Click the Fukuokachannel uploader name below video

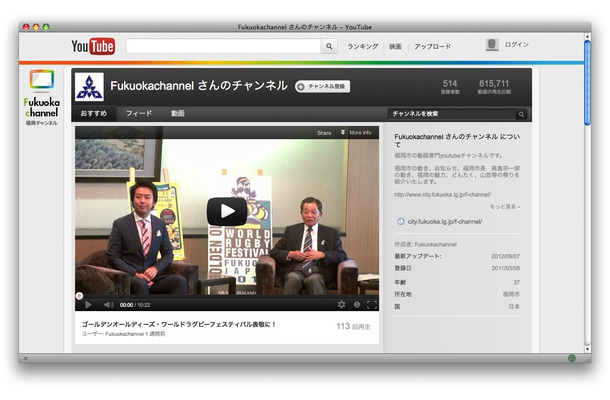(124, 334)
